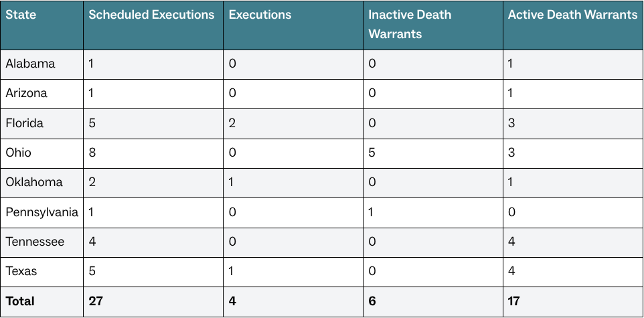
Task: Click the Alabama state cell
Action: tap(31, 64)
